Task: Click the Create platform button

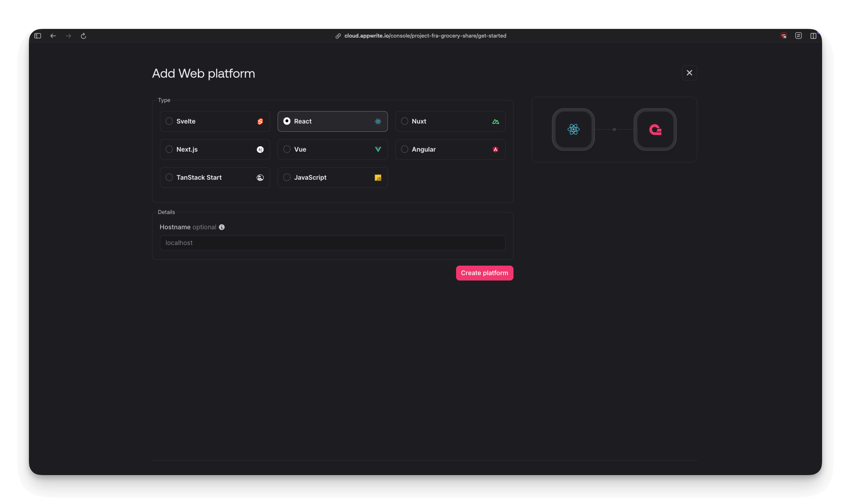Action: tap(484, 273)
